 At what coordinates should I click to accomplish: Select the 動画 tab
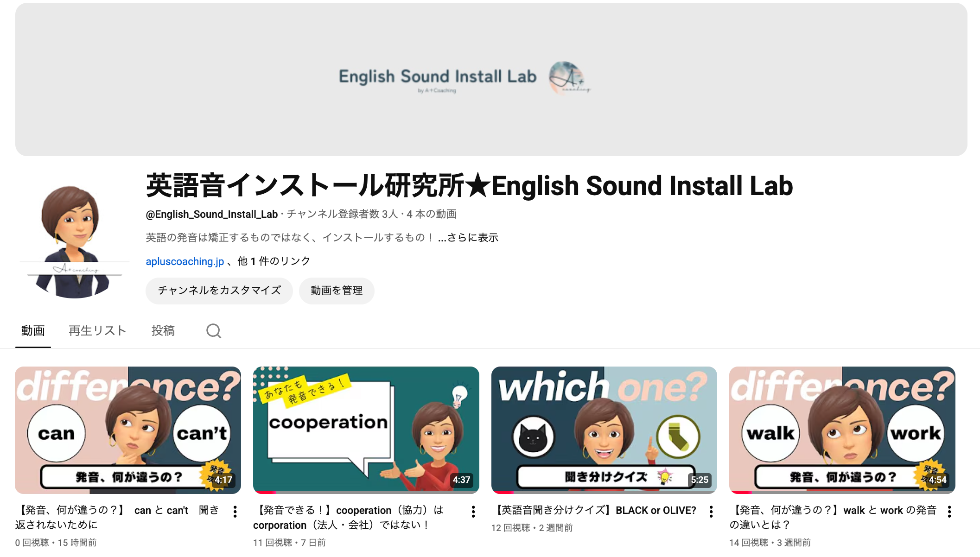[x=33, y=331]
